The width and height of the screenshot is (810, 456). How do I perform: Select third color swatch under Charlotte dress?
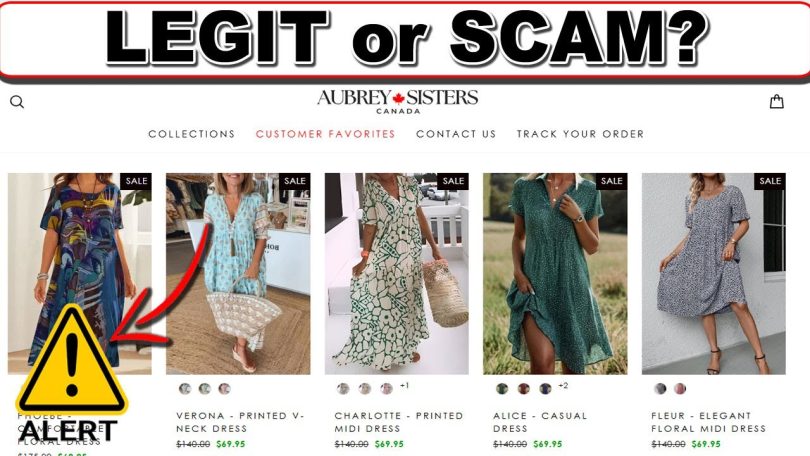pyautogui.click(x=386, y=388)
